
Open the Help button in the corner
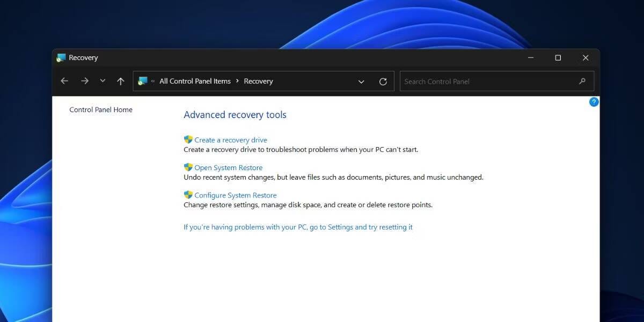point(594,101)
